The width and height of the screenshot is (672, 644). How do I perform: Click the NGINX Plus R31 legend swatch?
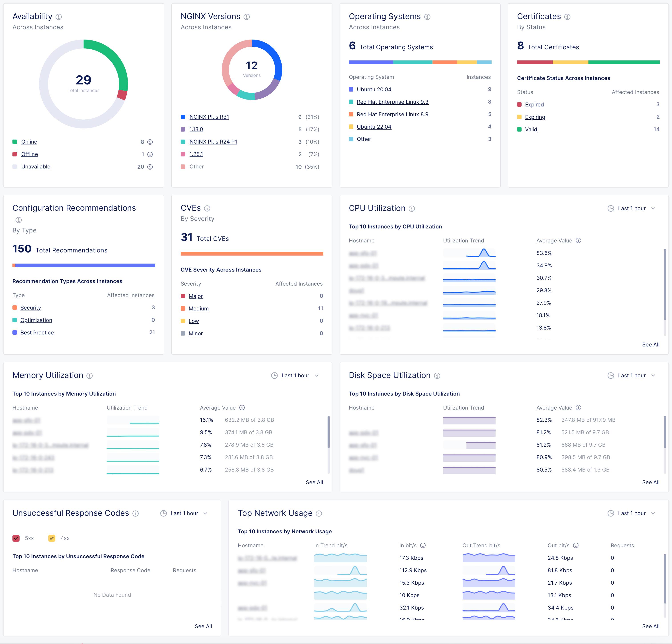[183, 117]
